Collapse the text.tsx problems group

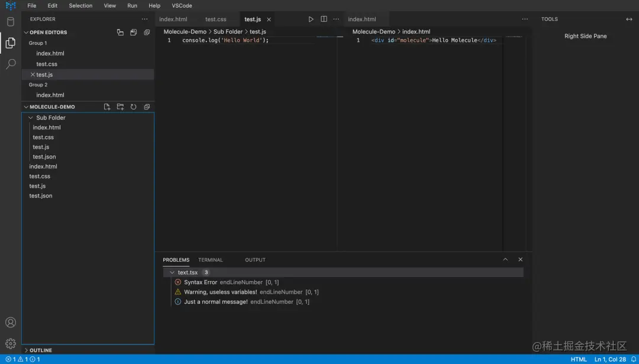point(172,272)
